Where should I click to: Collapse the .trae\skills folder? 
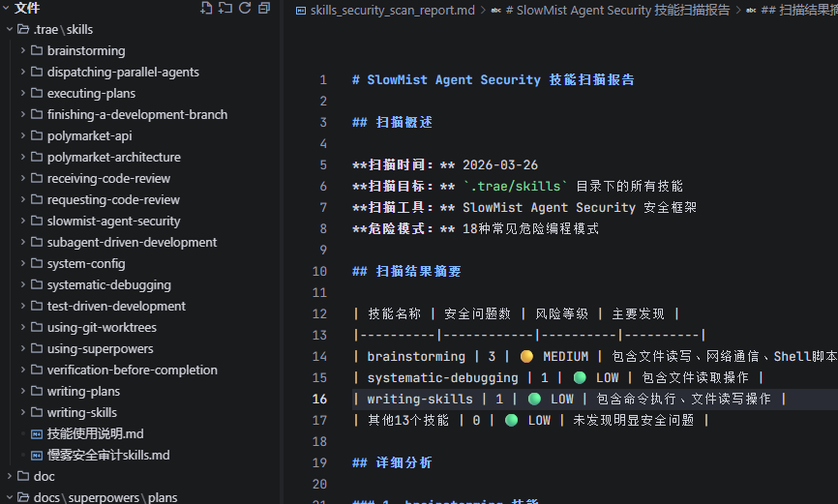[9, 29]
